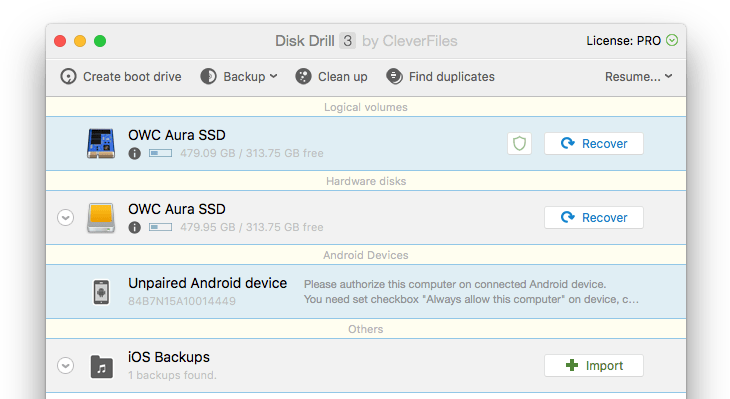Close the Disk Drill window
730x399 pixels.
point(60,41)
